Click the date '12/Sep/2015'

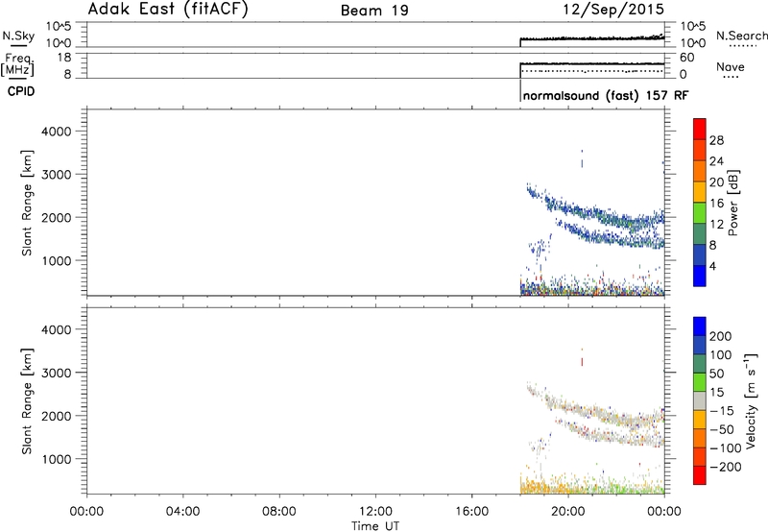613,10
